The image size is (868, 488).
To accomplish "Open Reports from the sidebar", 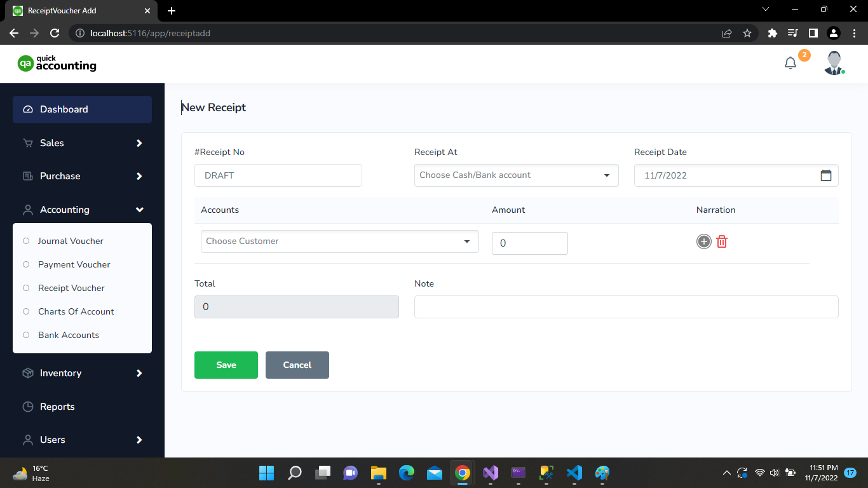I will pyautogui.click(x=57, y=407).
